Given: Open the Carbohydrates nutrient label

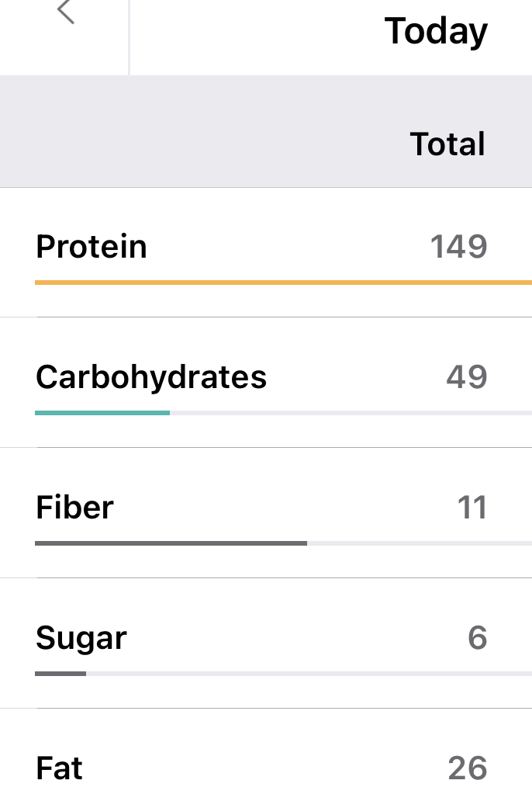Looking at the screenshot, I should point(151,377).
